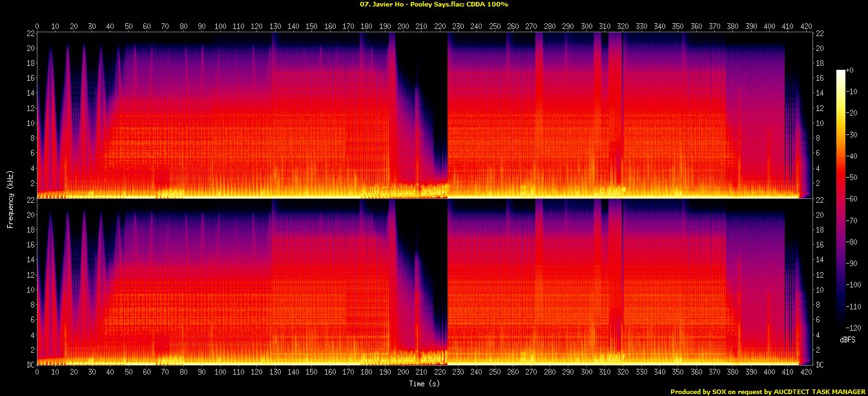Select the 200 s mark on bottom time axis
Image resolution: width=868 pixels, height=396 pixels.
[x=403, y=373]
